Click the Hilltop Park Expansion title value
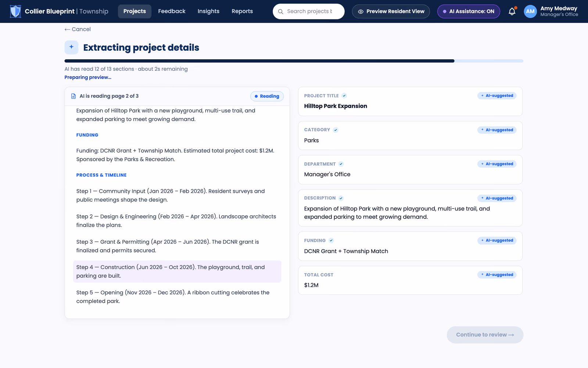The image size is (588, 368). click(336, 106)
